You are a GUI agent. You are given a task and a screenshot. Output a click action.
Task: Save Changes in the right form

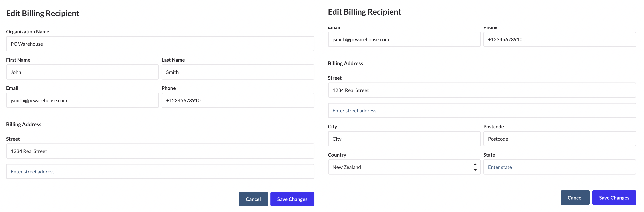(x=614, y=198)
